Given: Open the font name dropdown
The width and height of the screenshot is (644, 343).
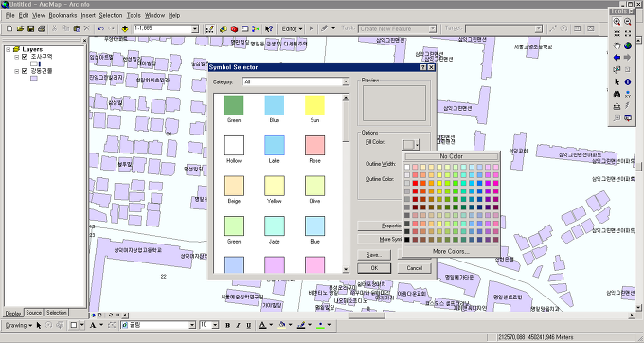Looking at the screenshot, I should (192, 325).
